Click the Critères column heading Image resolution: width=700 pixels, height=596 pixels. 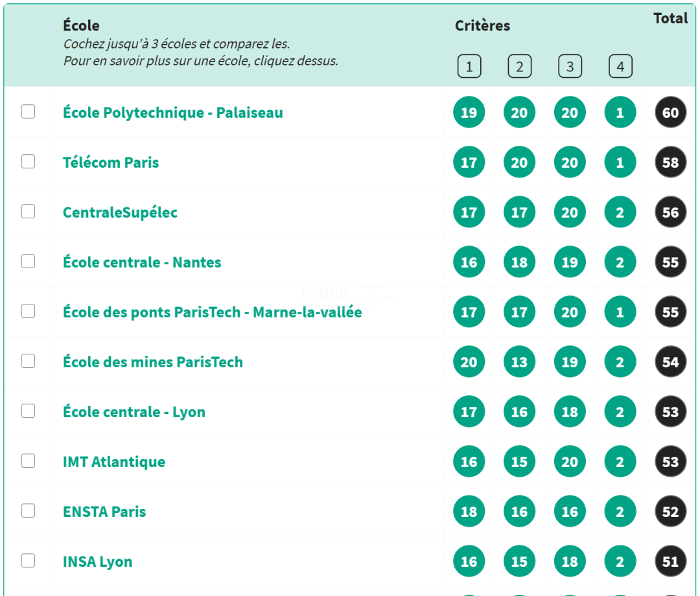point(482,26)
